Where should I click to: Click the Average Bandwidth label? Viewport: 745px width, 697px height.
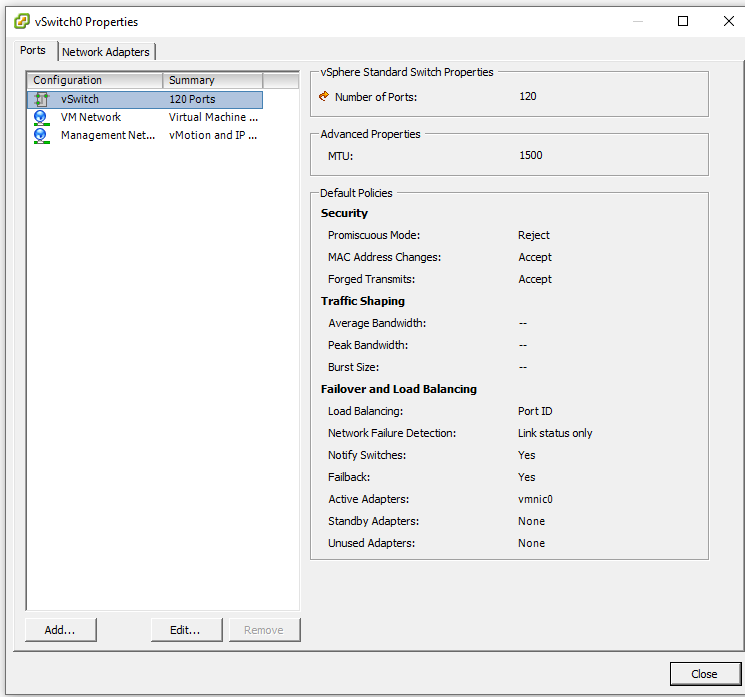click(x=377, y=323)
